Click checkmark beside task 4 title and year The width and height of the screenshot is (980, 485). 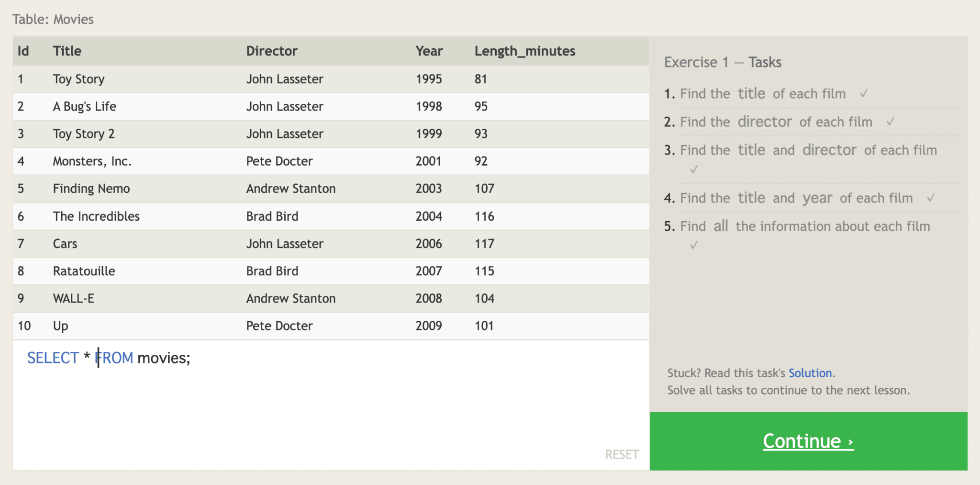coord(931,198)
